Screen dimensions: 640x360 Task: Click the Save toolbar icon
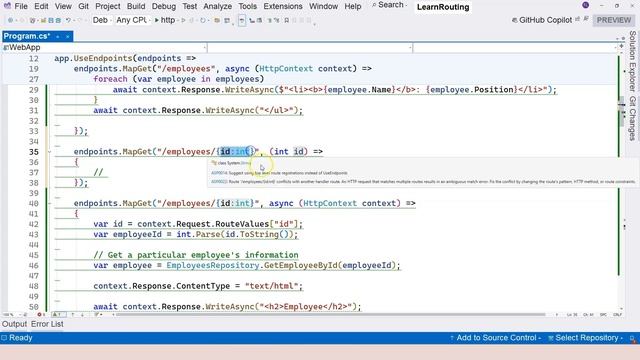click(51, 20)
